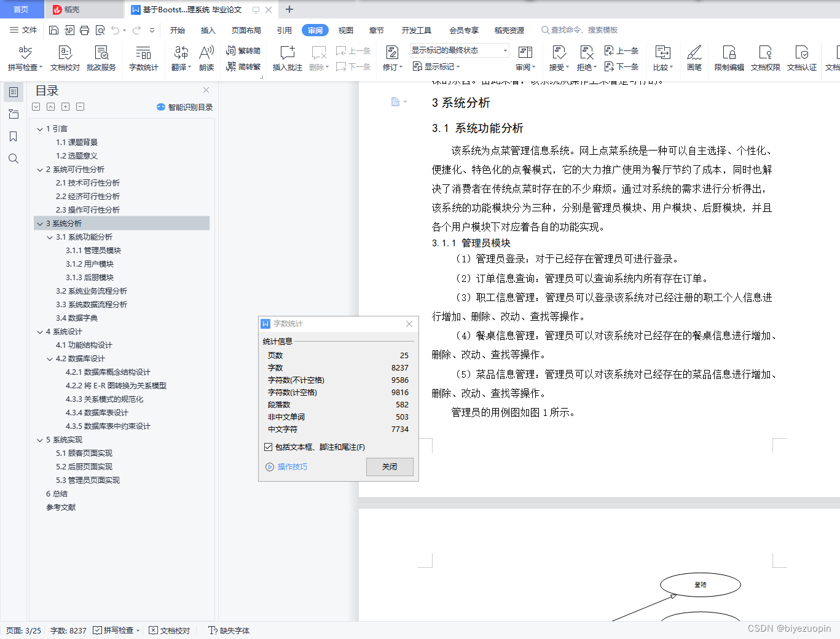Switch to the 视图 ribbon tab
840x639 pixels.
point(346,30)
